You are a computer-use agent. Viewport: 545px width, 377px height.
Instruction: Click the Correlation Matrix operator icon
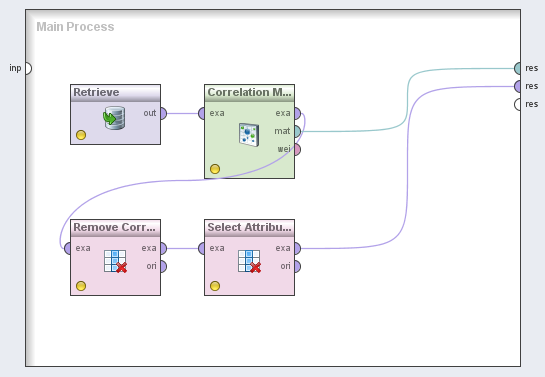click(249, 135)
